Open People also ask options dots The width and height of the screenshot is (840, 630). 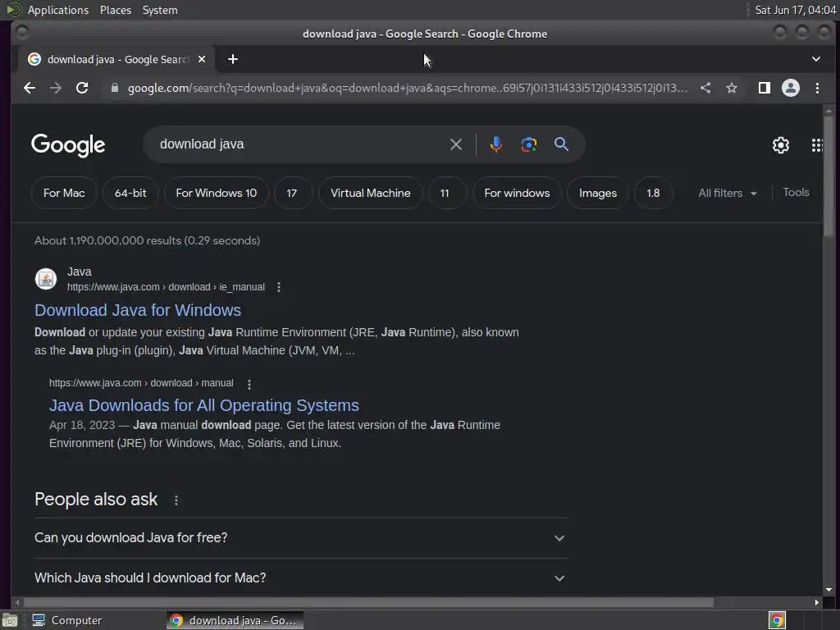(176, 500)
